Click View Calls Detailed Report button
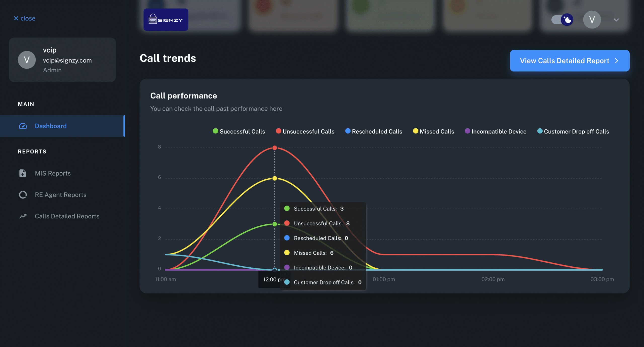Image resolution: width=644 pixels, height=347 pixels. point(570,61)
